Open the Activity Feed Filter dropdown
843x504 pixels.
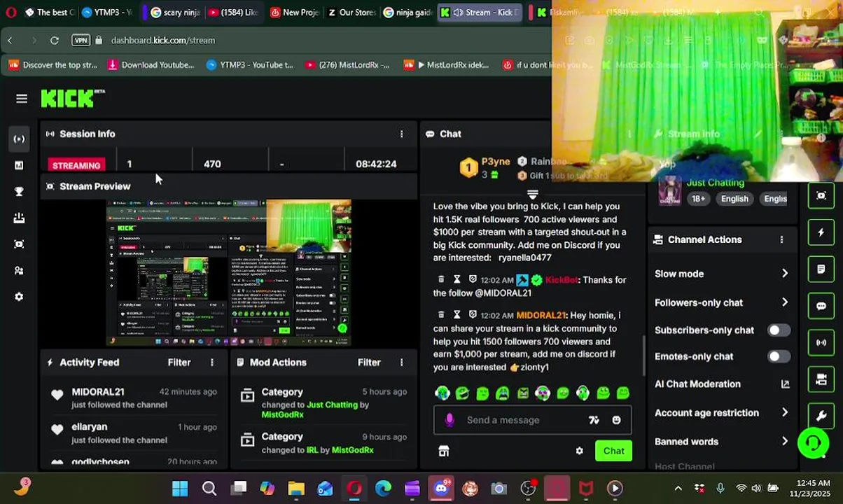[x=179, y=363]
